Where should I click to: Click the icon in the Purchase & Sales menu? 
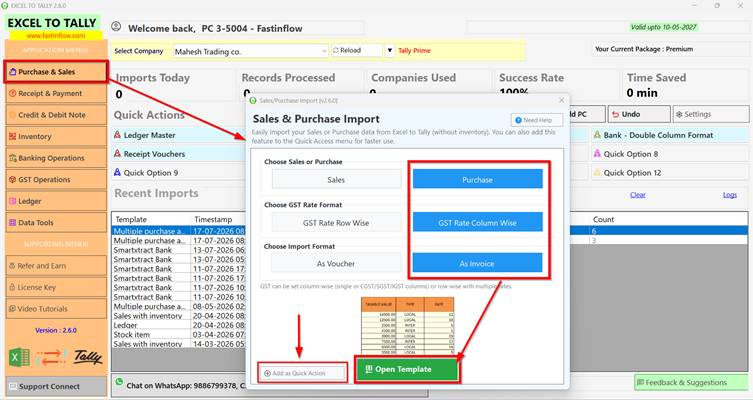pos(12,72)
